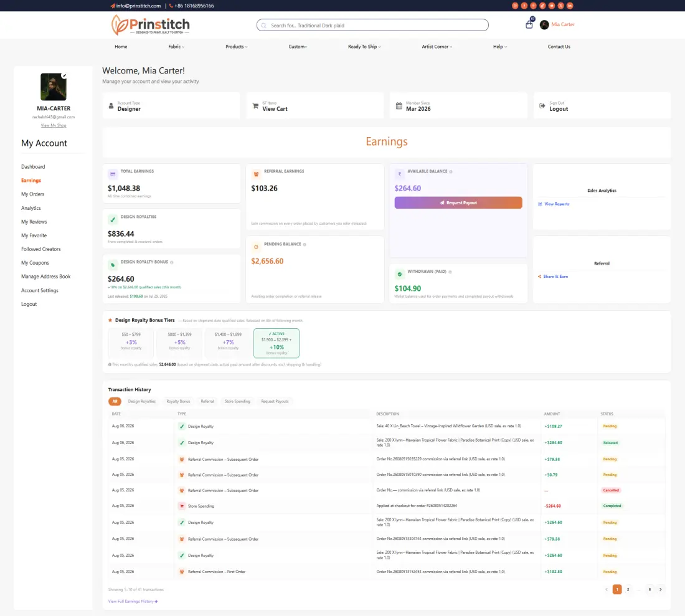Filter transactions by Referral
Viewport: 685px width, 616px height.
pos(207,402)
